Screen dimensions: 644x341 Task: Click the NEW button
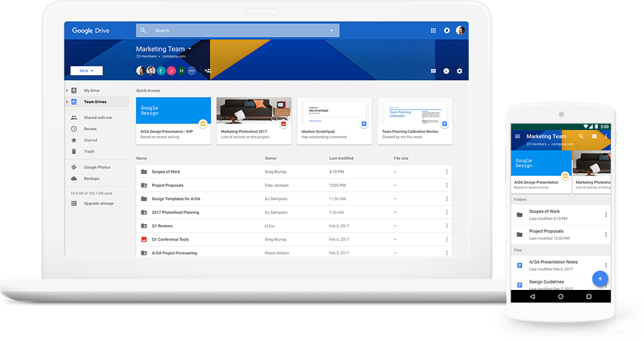point(86,70)
